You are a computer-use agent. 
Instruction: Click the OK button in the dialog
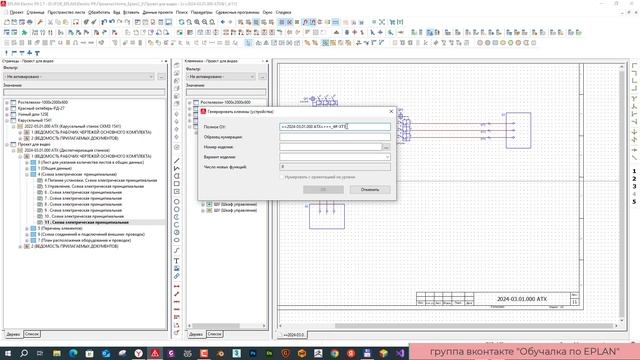tap(323, 189)
